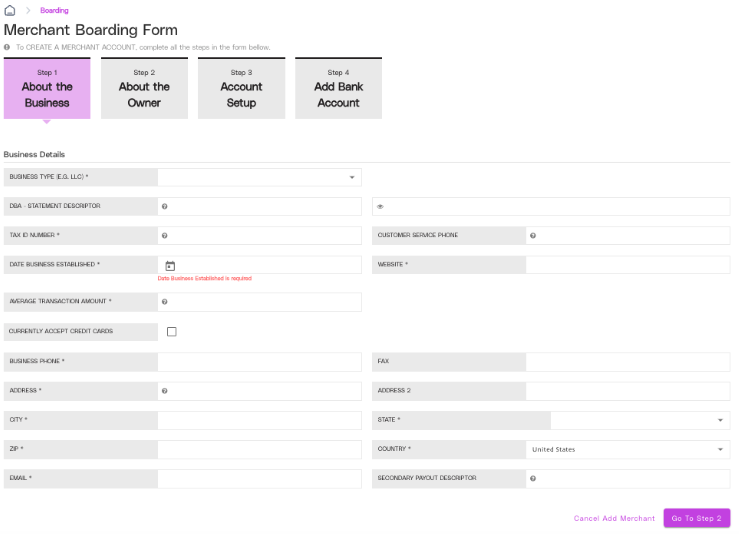
Task: Select Step 4 Add Bank Account tab
Action: (x=338, y=88)
